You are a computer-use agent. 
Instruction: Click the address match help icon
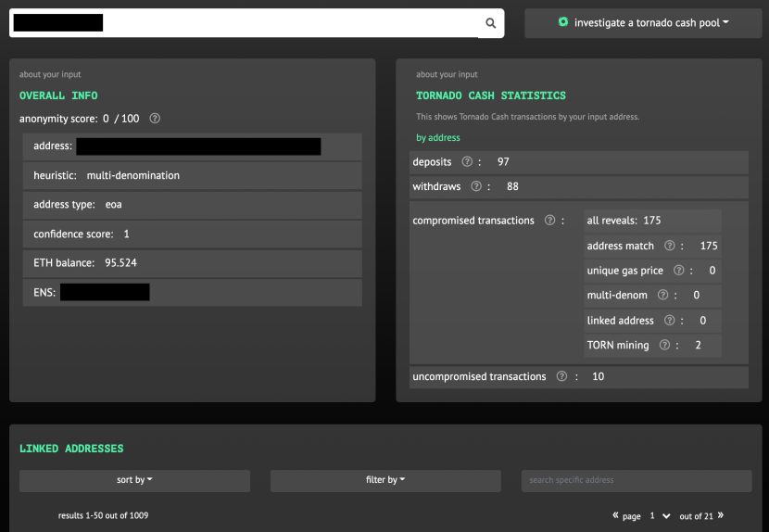(669, 246)
